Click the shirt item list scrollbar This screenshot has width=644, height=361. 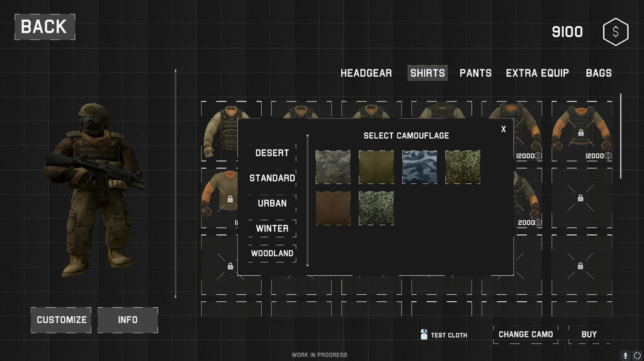pos(621,136)
